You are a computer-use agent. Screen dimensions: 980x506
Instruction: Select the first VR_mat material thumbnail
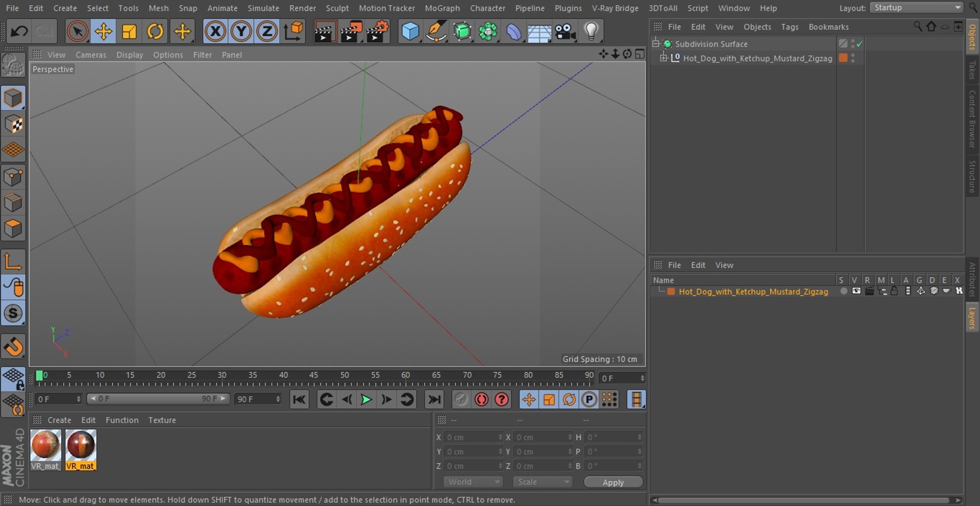(45, 449)
